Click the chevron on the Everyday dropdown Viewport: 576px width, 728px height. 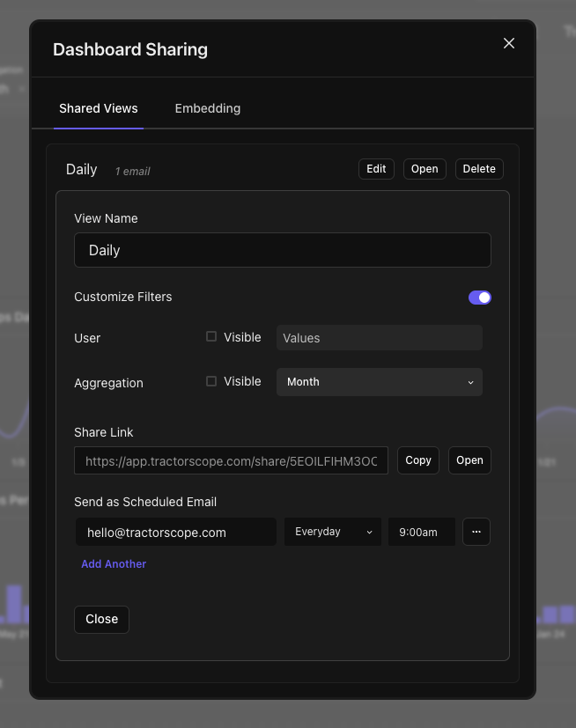click(369, 532)
